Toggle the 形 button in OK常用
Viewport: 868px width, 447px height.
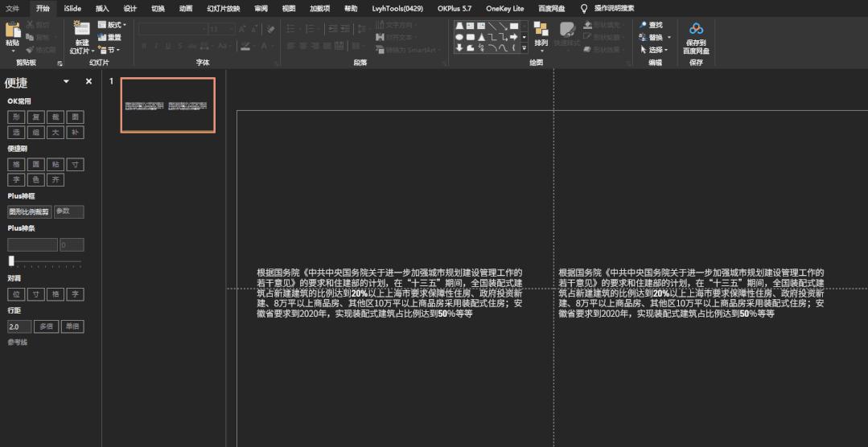[16, 117]
